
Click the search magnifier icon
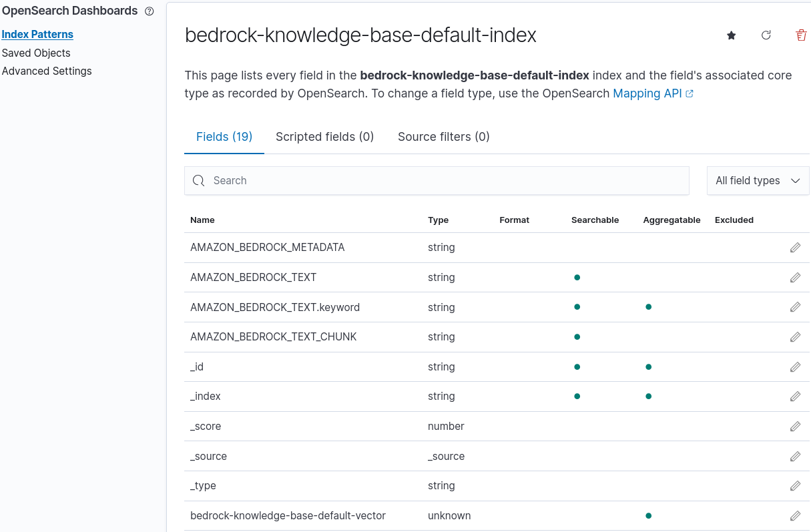click(x=198, y=181)
